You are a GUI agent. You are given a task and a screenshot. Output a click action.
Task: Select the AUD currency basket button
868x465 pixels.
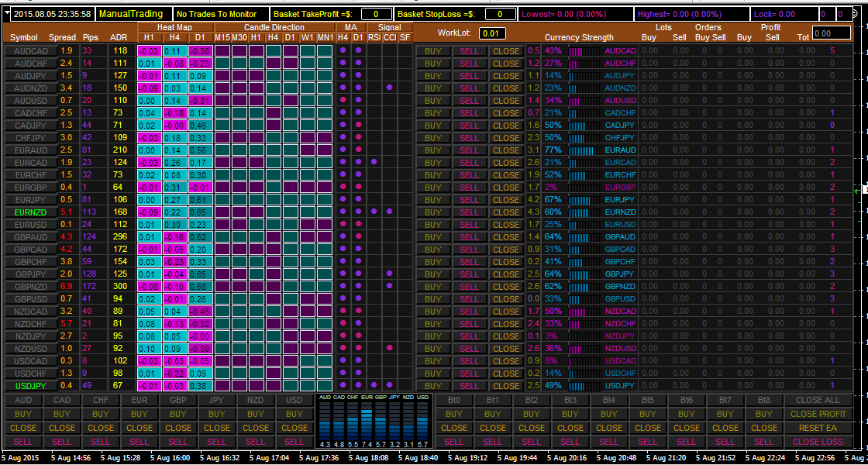(23, 400)
